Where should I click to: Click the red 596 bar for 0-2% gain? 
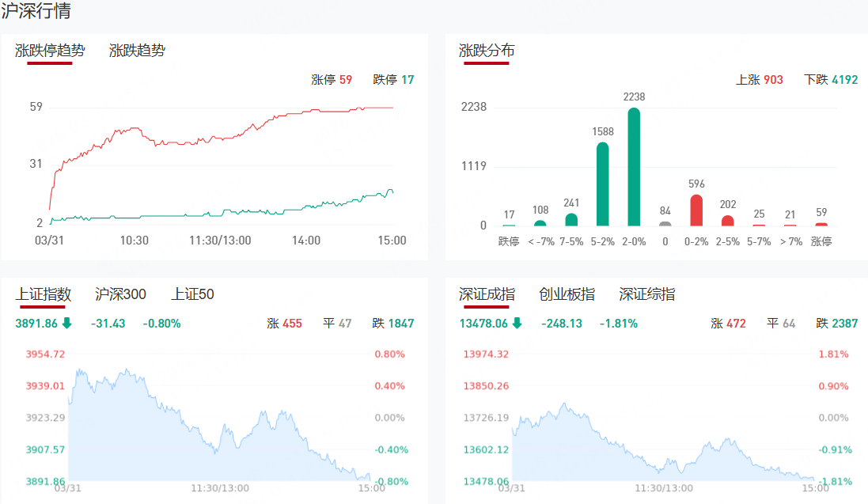pos(696,210)
